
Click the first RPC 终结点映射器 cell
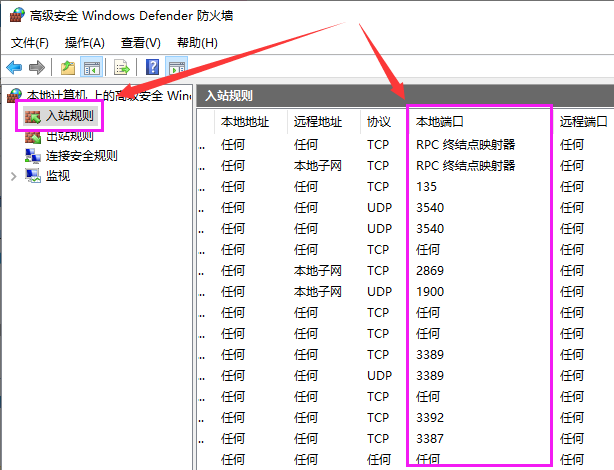pyautogui.click(x=466, y=145)
